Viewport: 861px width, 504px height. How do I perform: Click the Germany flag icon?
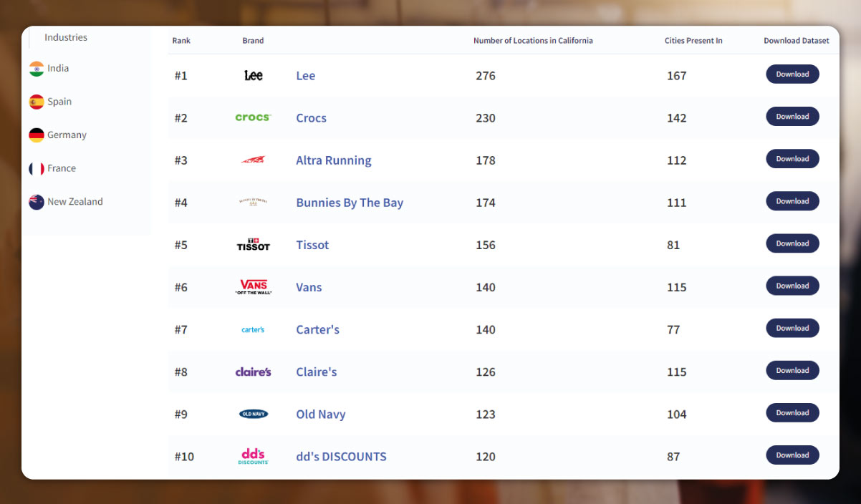click(37, 135)
